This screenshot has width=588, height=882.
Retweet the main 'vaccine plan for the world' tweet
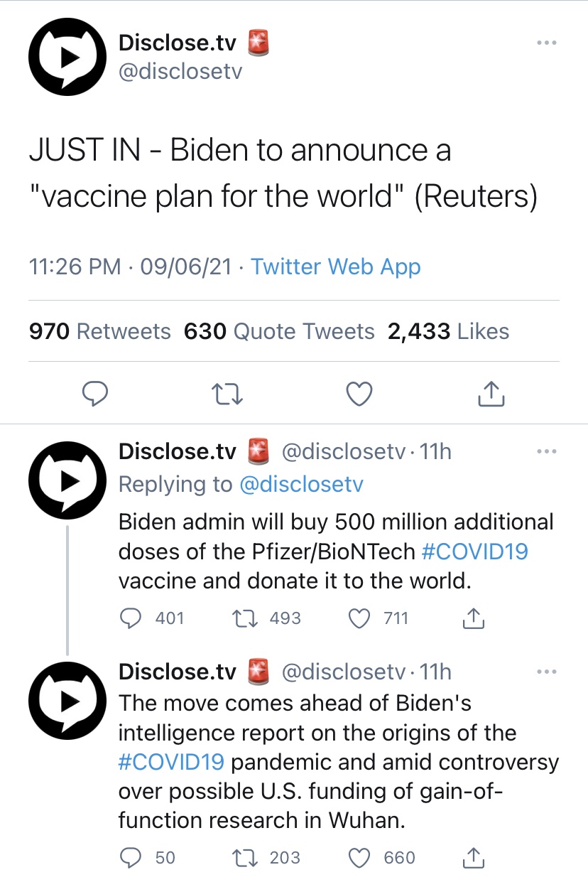point(229,392)
